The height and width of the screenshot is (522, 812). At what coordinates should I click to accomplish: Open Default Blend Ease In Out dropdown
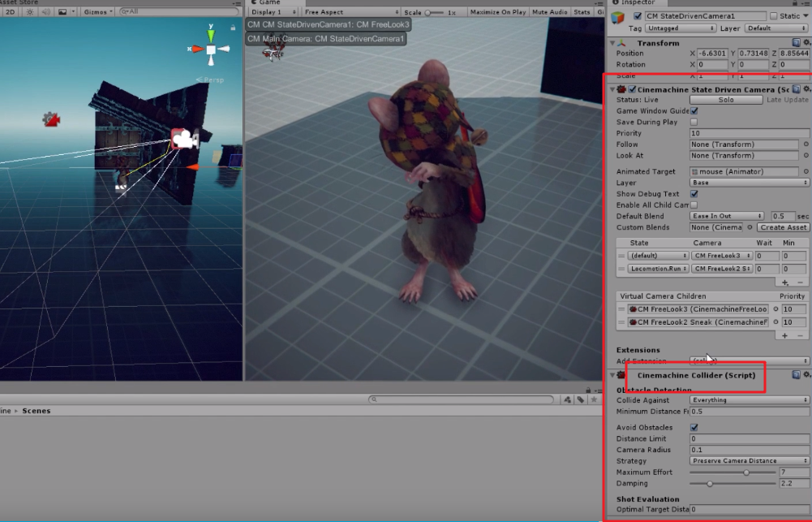click(x=727, y=216)
